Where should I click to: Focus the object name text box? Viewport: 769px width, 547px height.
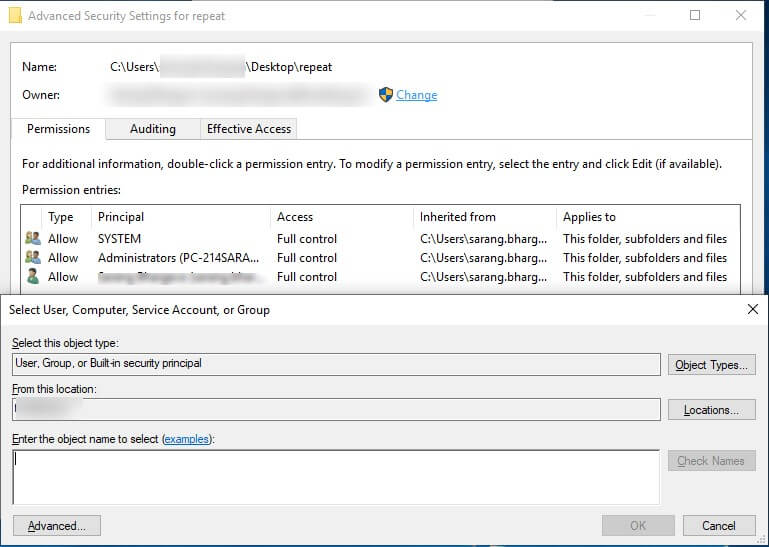point(336,477)
